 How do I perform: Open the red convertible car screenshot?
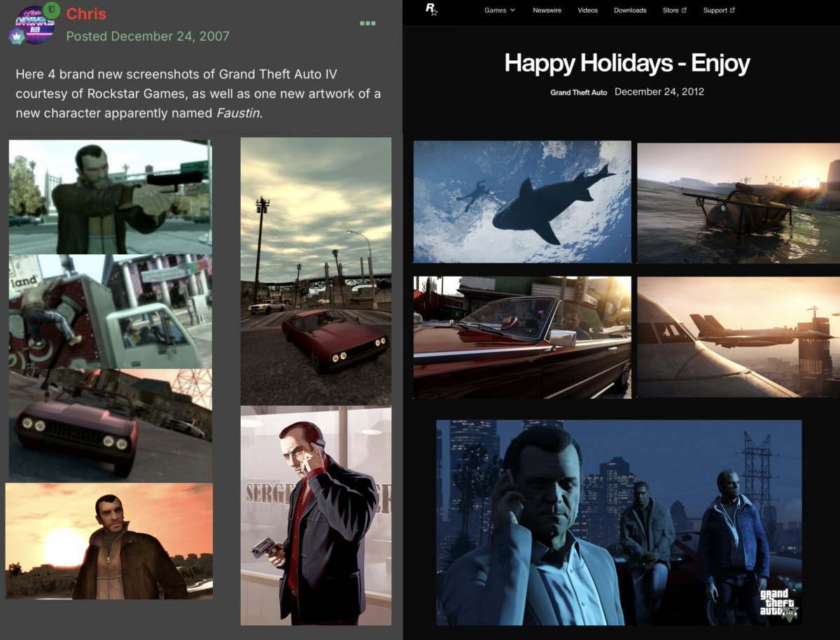(522, 338)
